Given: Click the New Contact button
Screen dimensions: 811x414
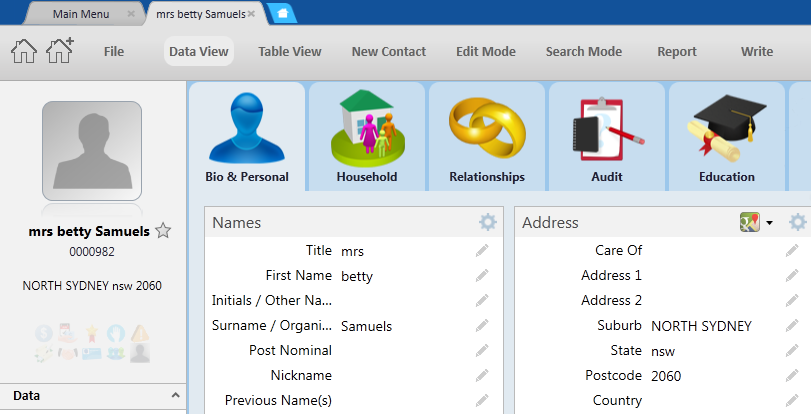Looking at the screenshot, I should point(388,52).
